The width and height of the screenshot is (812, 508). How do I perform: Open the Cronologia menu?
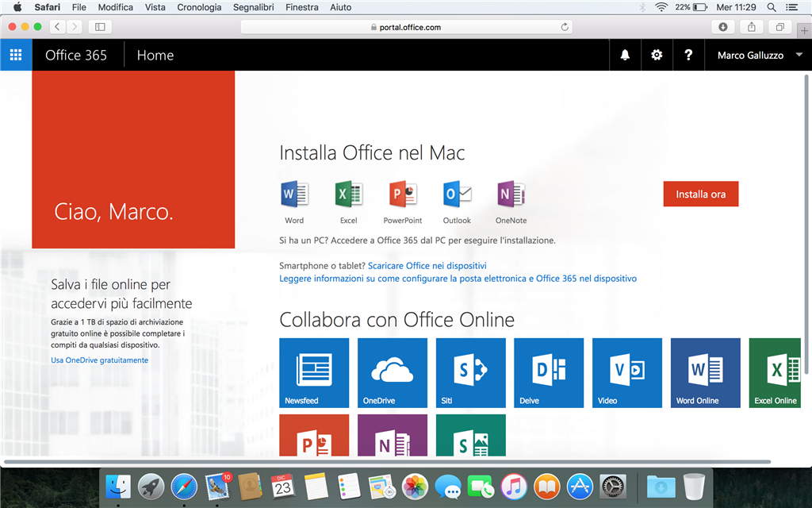click(199, 7)
